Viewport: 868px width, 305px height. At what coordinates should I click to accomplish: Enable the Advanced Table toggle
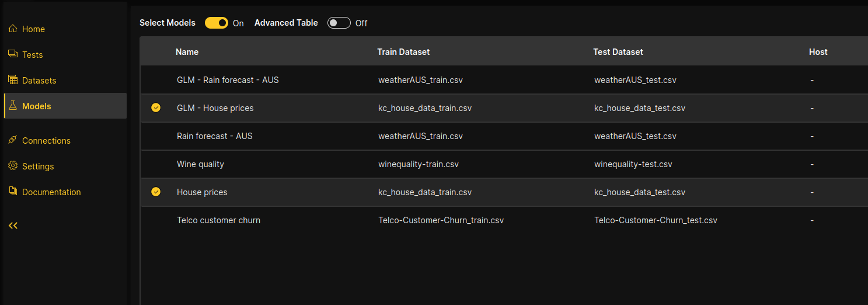coord(339,23)
